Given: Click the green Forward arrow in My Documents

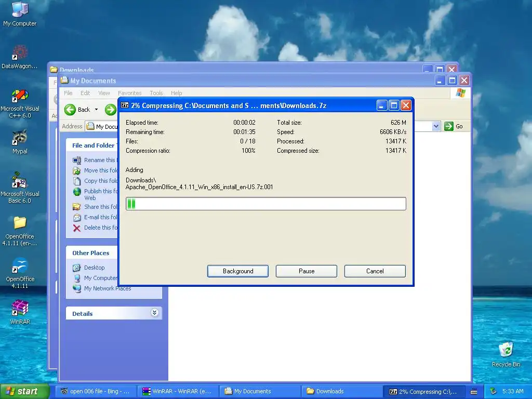Looking at the screenshot, I should point(110,110).
